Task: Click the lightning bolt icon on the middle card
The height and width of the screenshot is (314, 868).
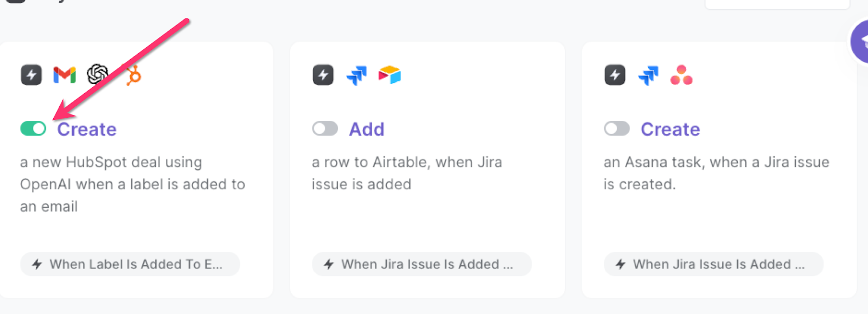Action: coord(322,75)
